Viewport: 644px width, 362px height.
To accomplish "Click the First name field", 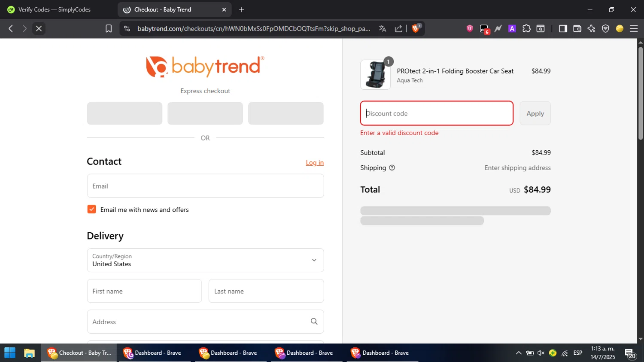I will 144,291.
